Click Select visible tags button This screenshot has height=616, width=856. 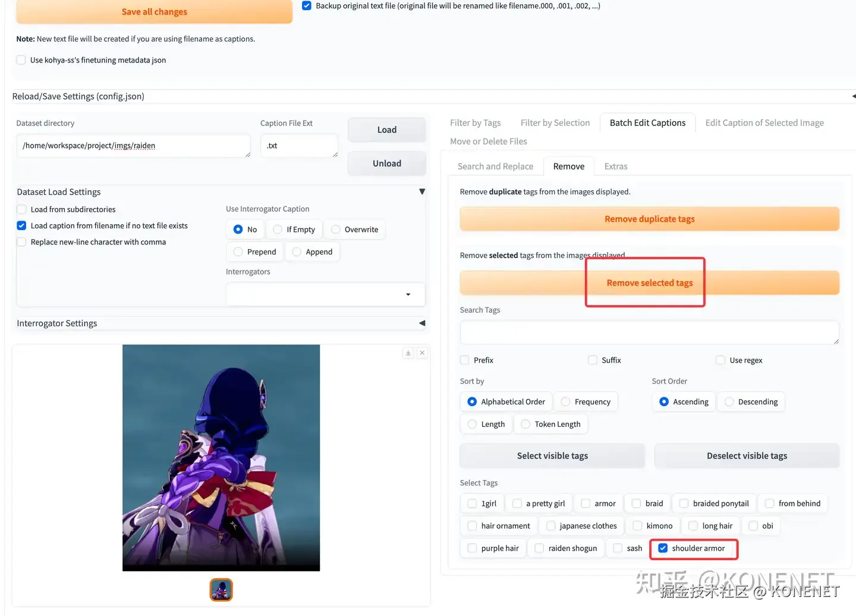(x=552, y=456)
